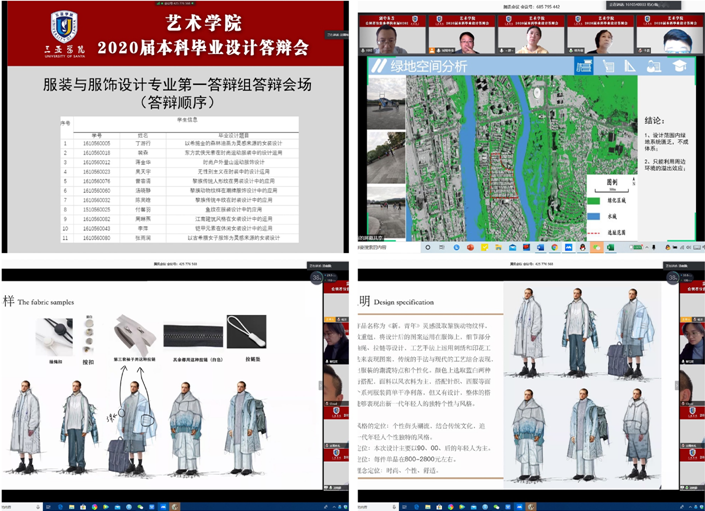
Task: Open Google Chrome from the taskbar
Action: pos(553,247)
